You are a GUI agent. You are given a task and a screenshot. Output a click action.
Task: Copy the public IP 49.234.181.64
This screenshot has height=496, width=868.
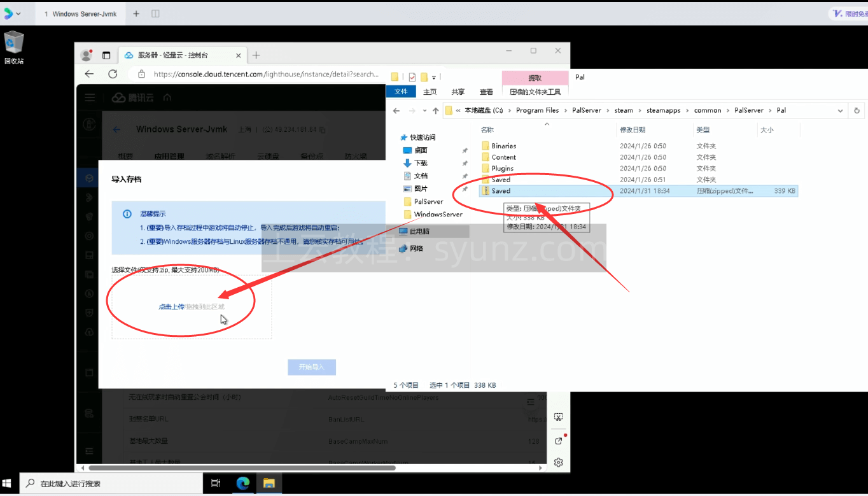[323, 130]
